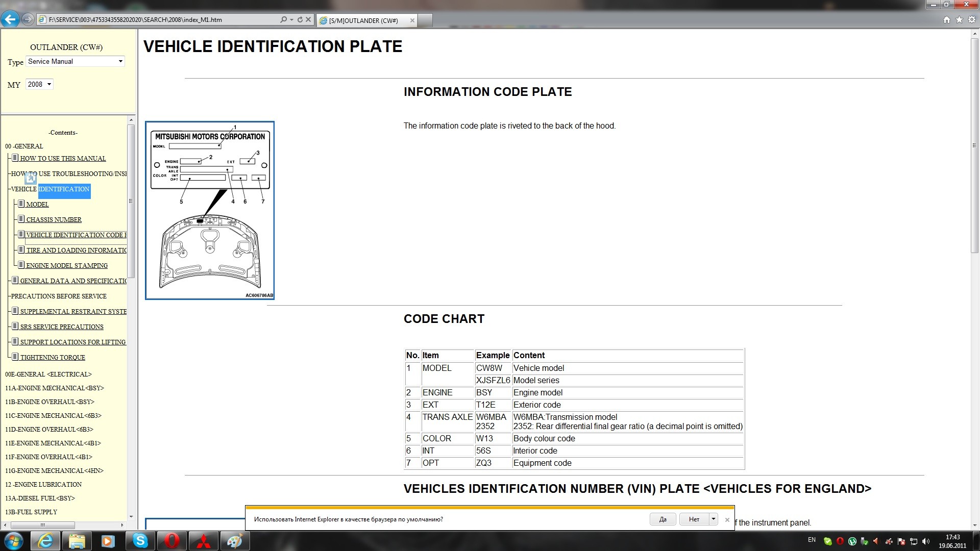Expand 11E-ENGINE MECHANICAL<4B1> group
980x551 pixels.
53,443
